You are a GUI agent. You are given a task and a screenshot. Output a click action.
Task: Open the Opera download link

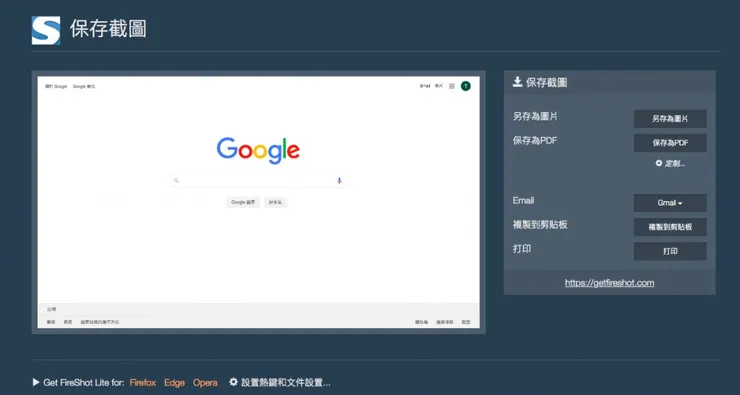[205, 383]
